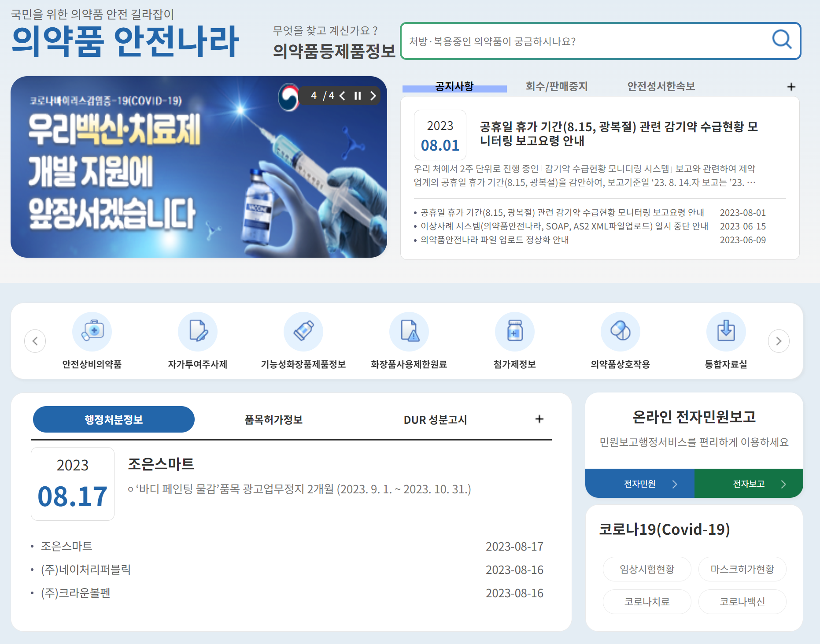Advance to the next banner slide
This screenshot has height=644, width=820.
pyautogui.click(x=373, y=95)
